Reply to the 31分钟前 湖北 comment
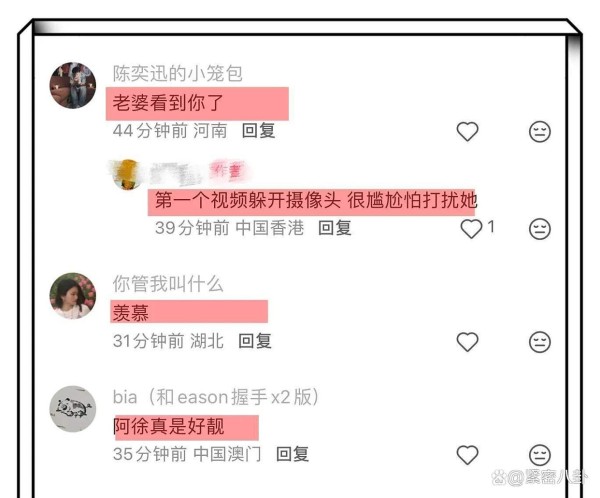Screen dimensions: 600x498 [x=255, y=341]
